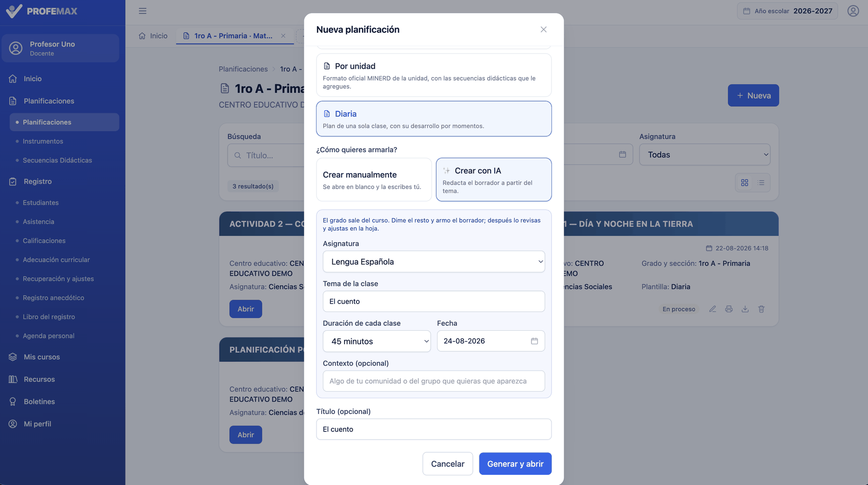Viewport: 868px width, 485px height.
Task: Open the Asignatura dropdown showing Lengua Española
Action: [434, 261]
